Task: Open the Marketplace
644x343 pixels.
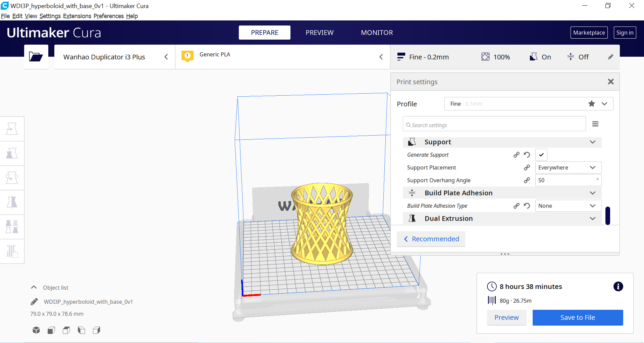Action: pos(589,33)
